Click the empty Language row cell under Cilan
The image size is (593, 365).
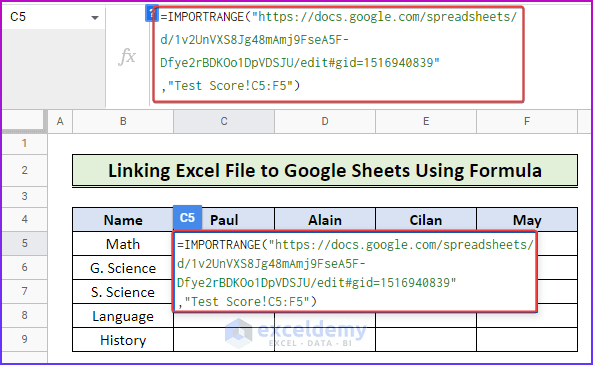(426, 320)
